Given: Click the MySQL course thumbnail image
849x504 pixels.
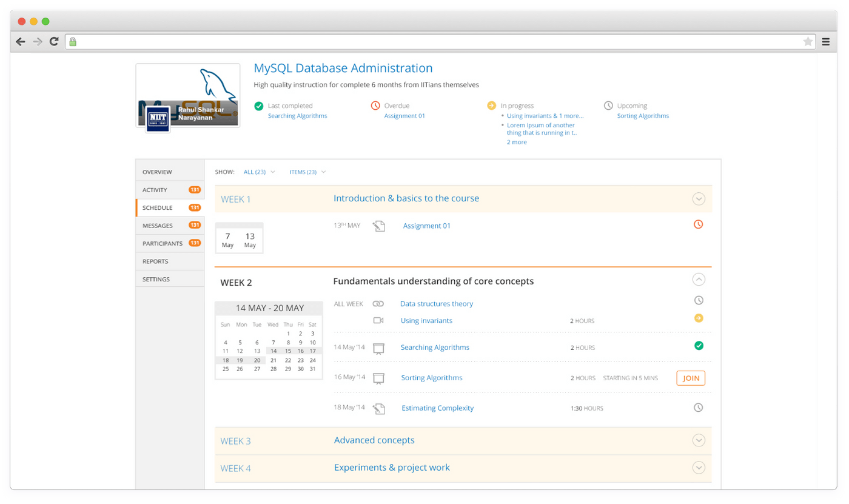Looking at the screenshot, I should pos(187,95).
